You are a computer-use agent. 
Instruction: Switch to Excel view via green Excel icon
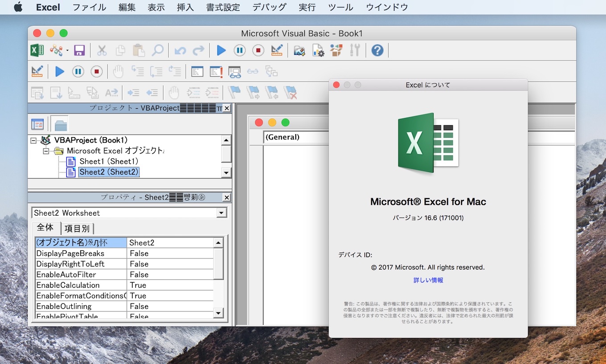[x=37, y=50]
